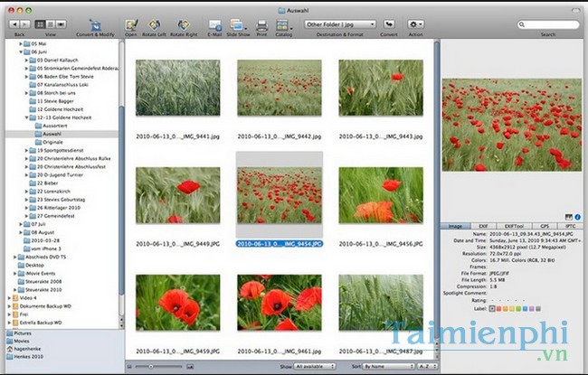Apply the green label color
Screen dimensions: 588x375
point(518,309)
